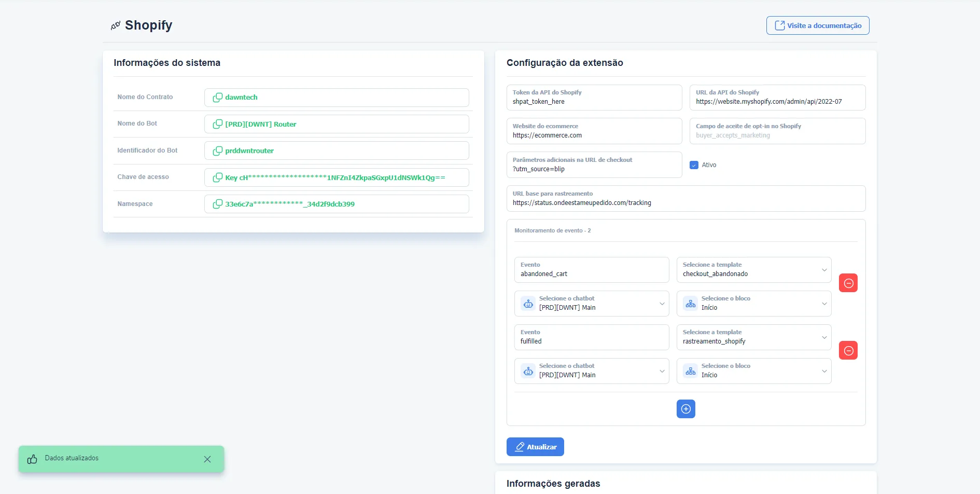Open template dropdown showing checkout_abandonado
Screen dimensions: 980x494
pyautogui.click(x=754, y=270)
